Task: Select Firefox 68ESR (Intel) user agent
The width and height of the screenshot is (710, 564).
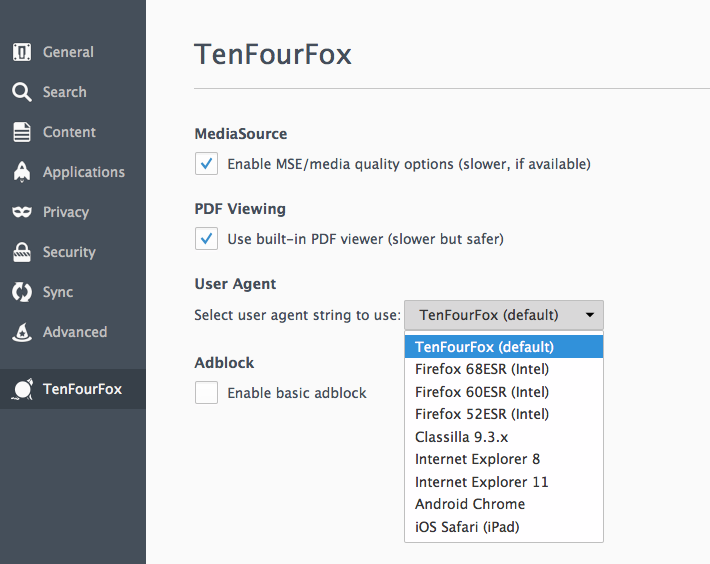Action: [x=504, y=369]
